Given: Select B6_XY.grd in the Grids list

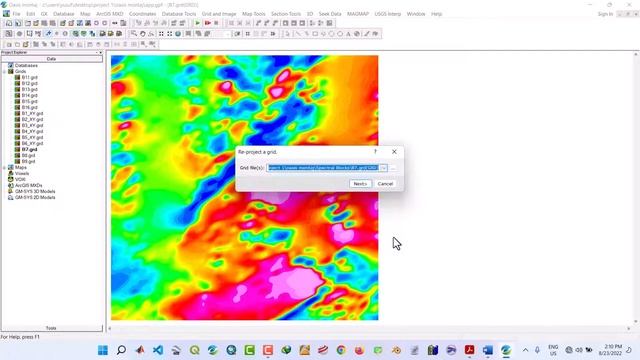Looking at the screenshot, I should coord(32,143).
